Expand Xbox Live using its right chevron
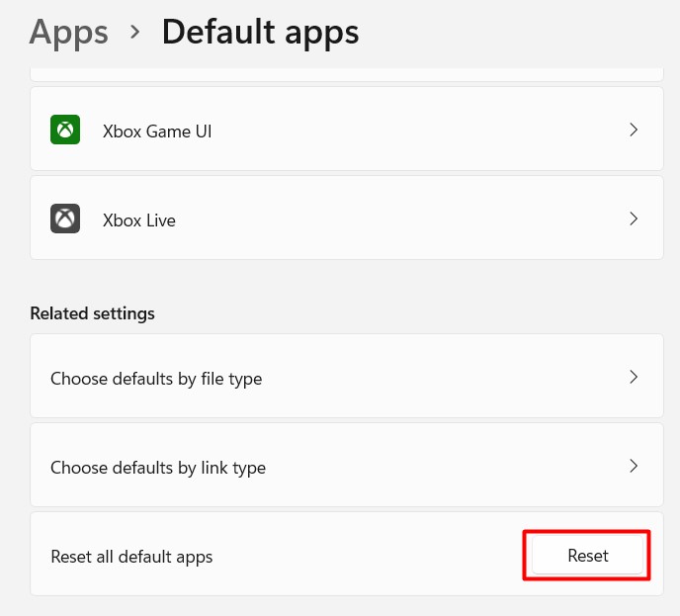The height and width of the screenshot is (616, 680). point(634,219)
